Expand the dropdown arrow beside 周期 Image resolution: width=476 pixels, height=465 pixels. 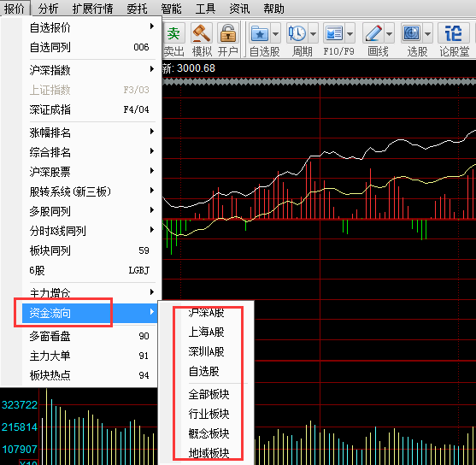313,33
